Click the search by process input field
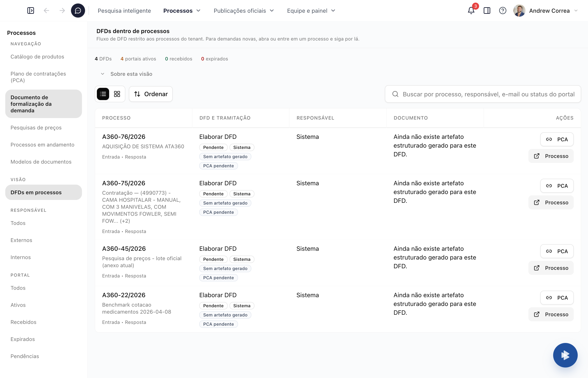588x378 pixels. pos(488,94)
